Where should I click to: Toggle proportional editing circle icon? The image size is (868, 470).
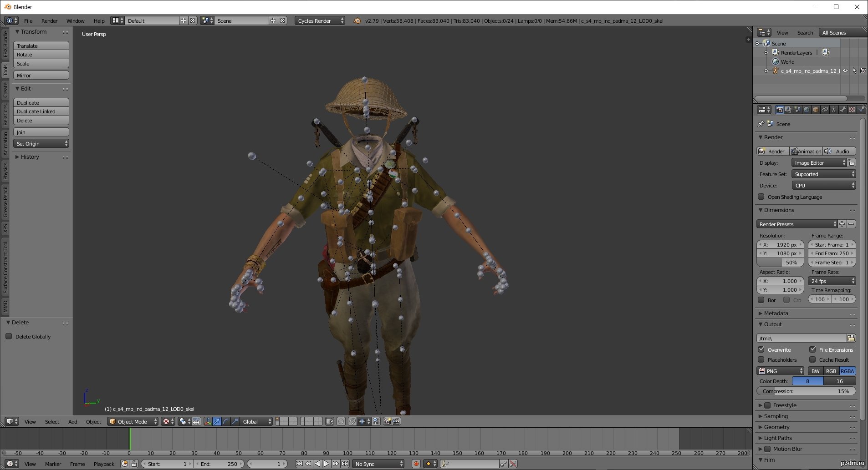[x=341, y=421]
